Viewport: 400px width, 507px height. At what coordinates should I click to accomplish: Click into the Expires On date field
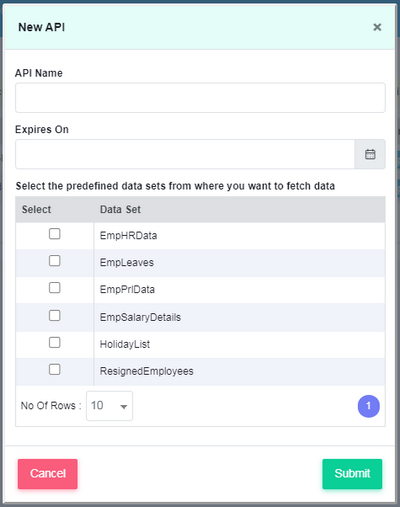[x=185, y=154]
